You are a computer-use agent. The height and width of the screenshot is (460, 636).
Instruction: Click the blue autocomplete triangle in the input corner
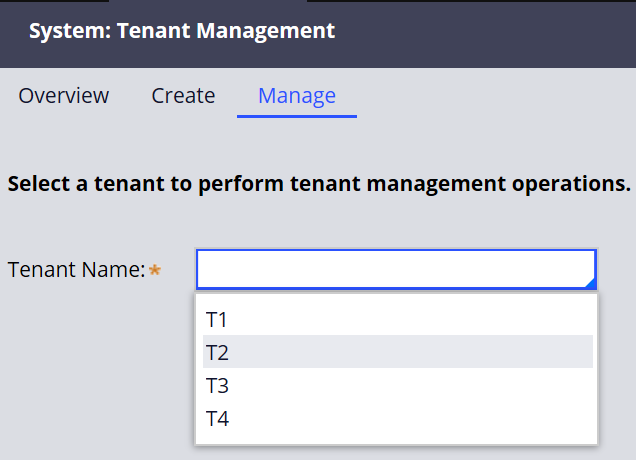(591, 284)
